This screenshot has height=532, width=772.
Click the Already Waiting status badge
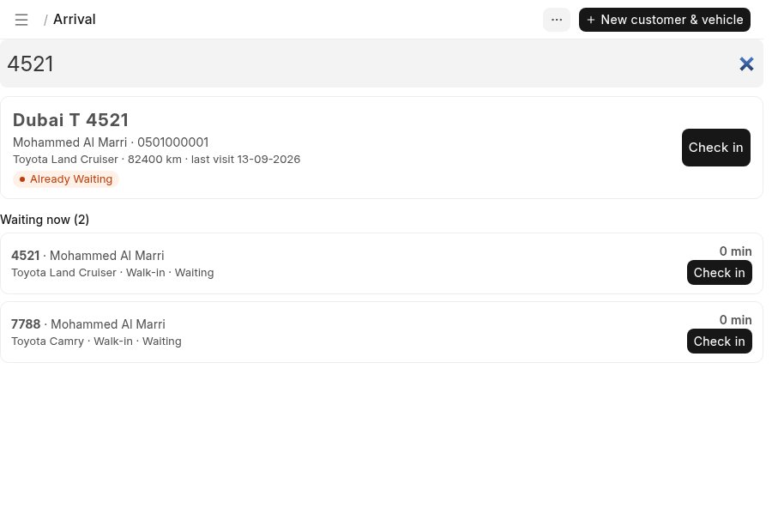point(66,178)
